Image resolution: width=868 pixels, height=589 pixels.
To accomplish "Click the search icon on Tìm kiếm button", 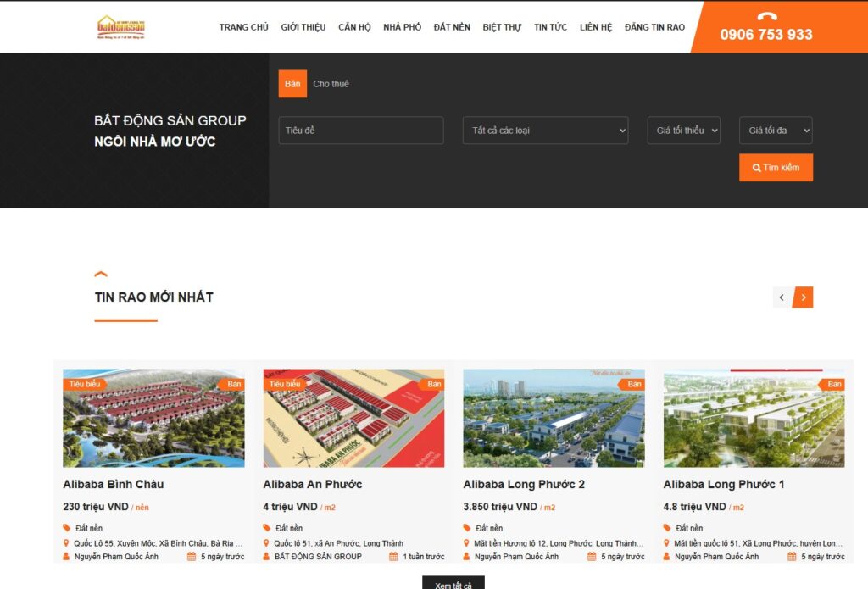I will pyautogui.click(x=757, y=168).
